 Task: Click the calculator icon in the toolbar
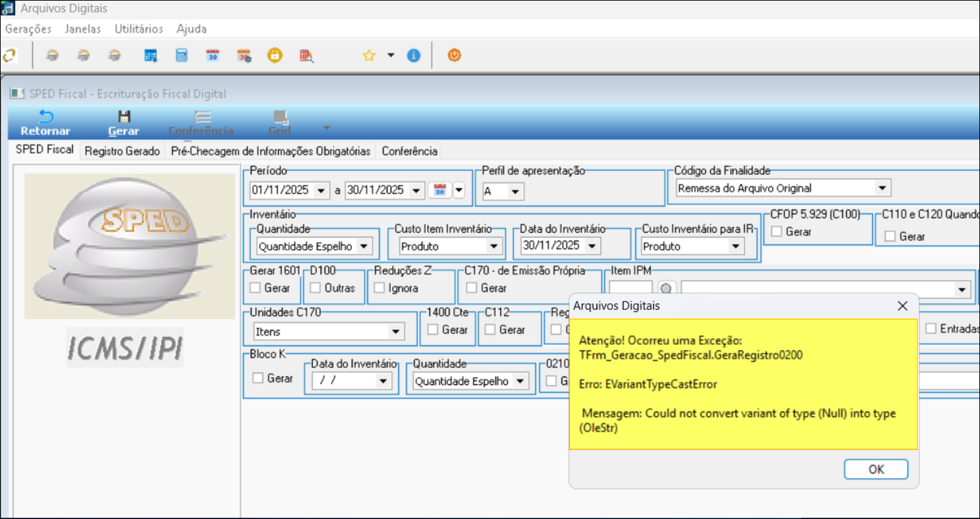(x=181, y=56)
